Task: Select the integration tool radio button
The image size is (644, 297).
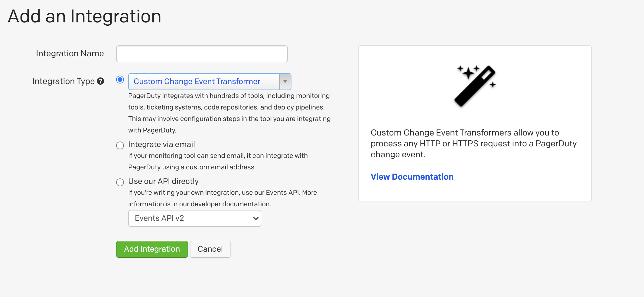Action: point(120,80)
